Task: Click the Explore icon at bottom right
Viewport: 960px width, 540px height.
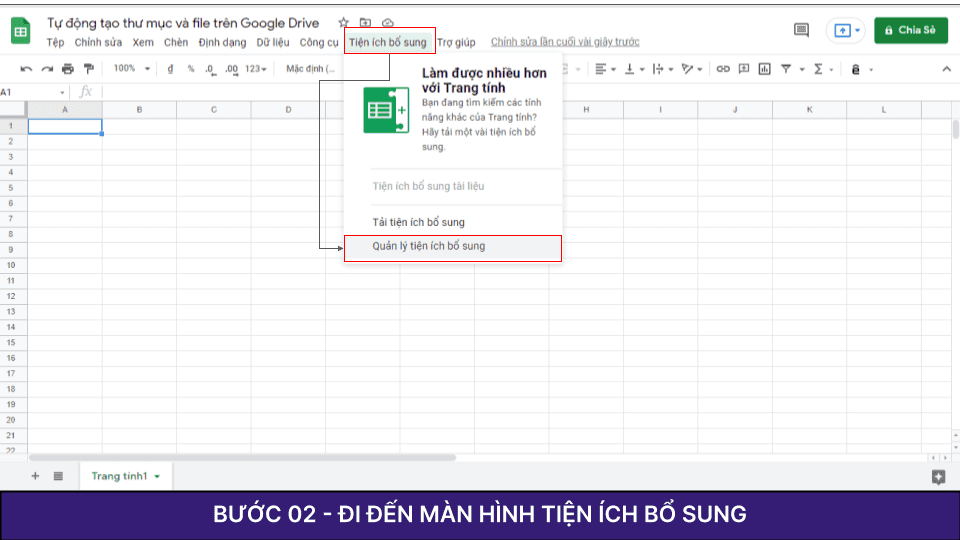Action: click(938, 477)
